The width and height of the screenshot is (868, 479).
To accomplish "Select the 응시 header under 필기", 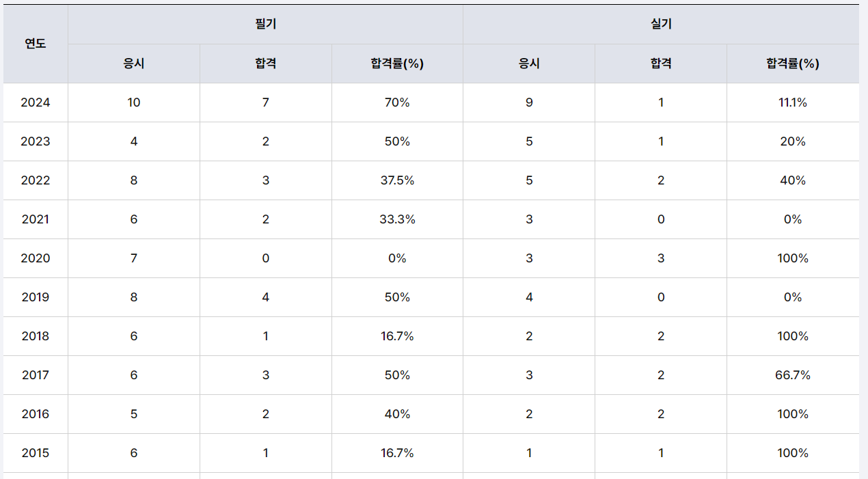I will coord(134,64).
